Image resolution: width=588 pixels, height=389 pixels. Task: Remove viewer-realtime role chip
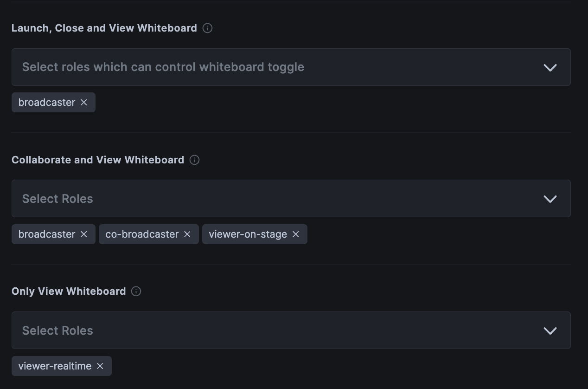(100, 366)
